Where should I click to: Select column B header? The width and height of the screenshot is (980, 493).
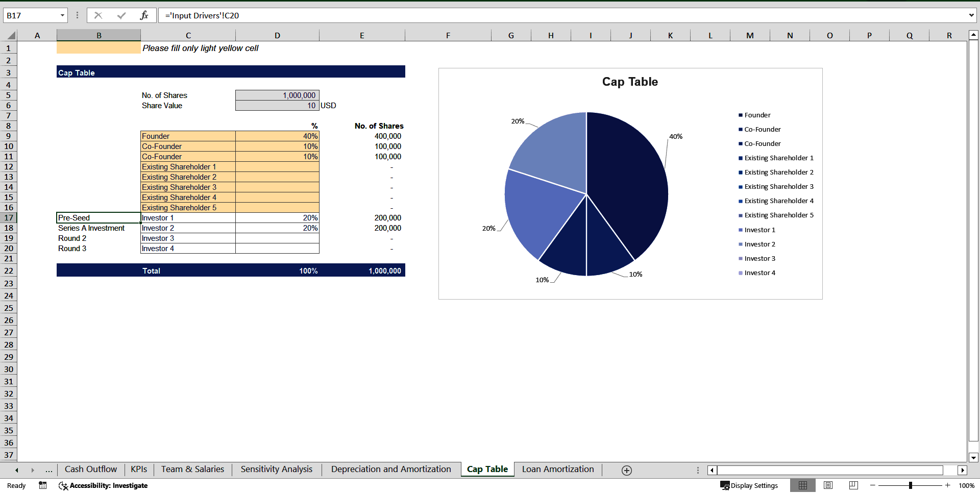[99, 35]
